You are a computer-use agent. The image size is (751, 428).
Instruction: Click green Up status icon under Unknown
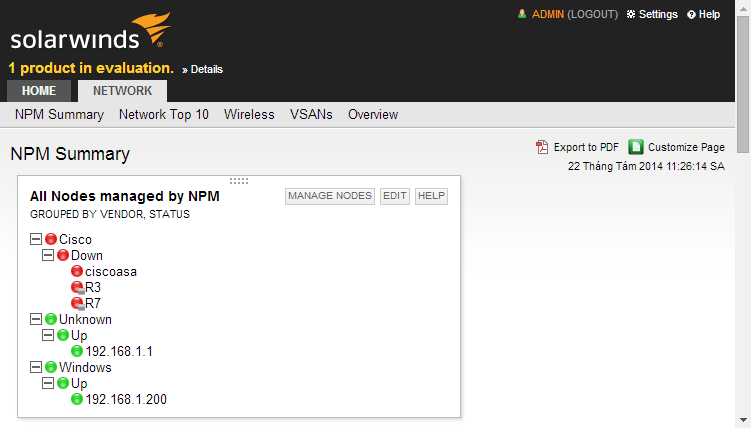point(63,335)
